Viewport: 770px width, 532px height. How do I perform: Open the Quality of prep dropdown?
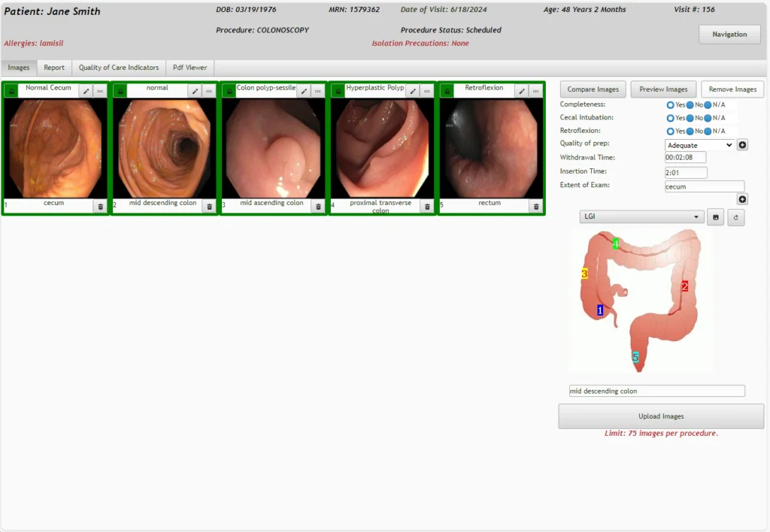pos(699,144)
